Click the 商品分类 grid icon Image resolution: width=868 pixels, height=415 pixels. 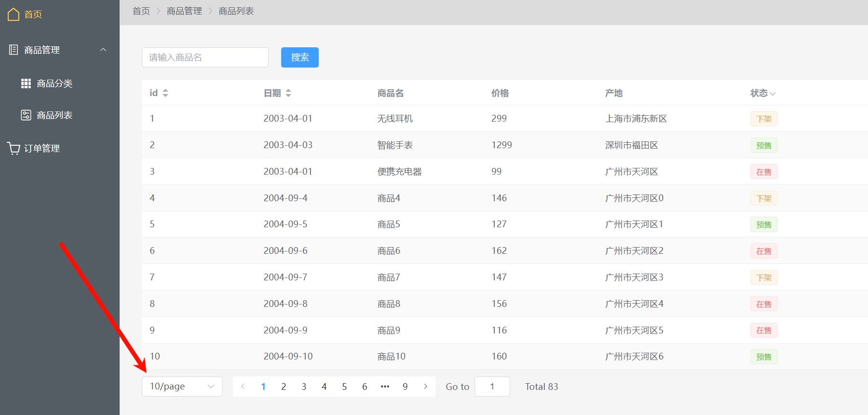[26, 83]
